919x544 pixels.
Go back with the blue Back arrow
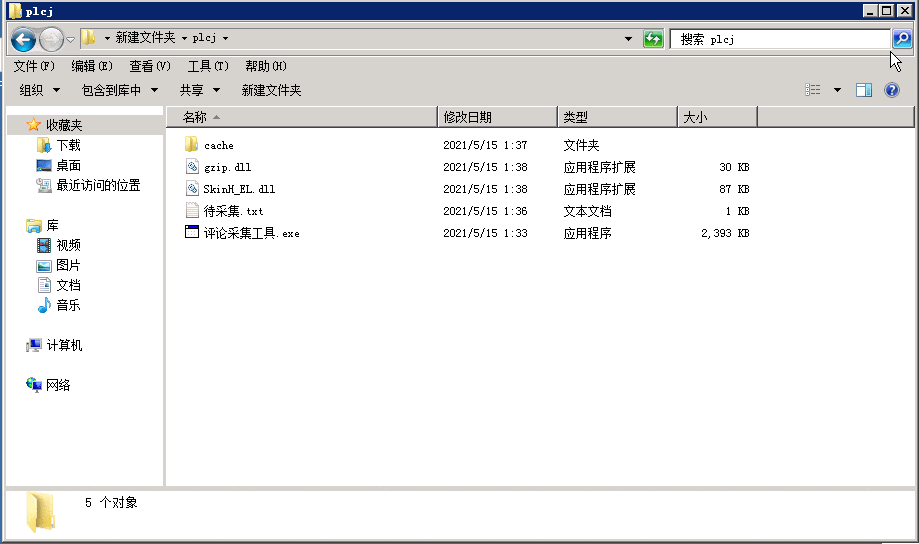(x=23, y=40)
